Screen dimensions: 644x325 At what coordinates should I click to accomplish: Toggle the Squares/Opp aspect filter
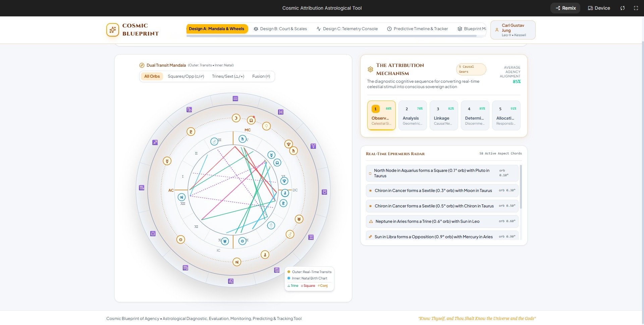[x=186, y=76]
